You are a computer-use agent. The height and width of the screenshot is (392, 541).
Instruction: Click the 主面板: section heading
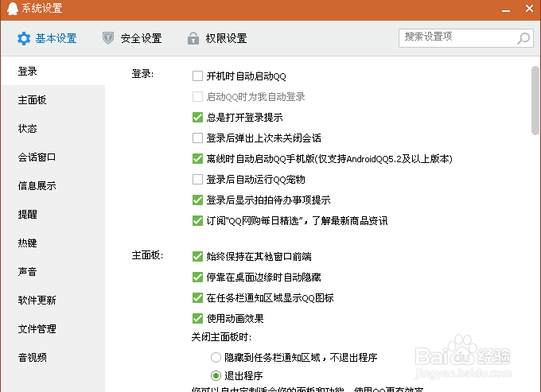pos(147,255)
